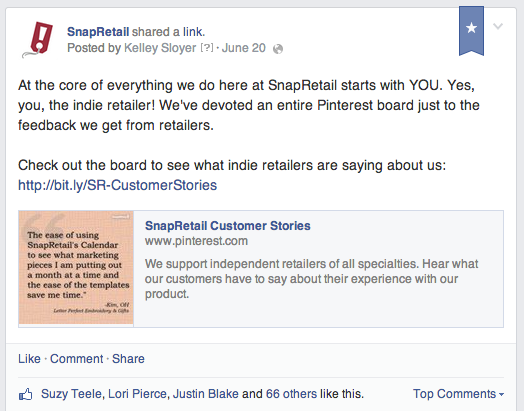Click the blue star highlight ribbon
524x411 pixels.
point(471,31)
